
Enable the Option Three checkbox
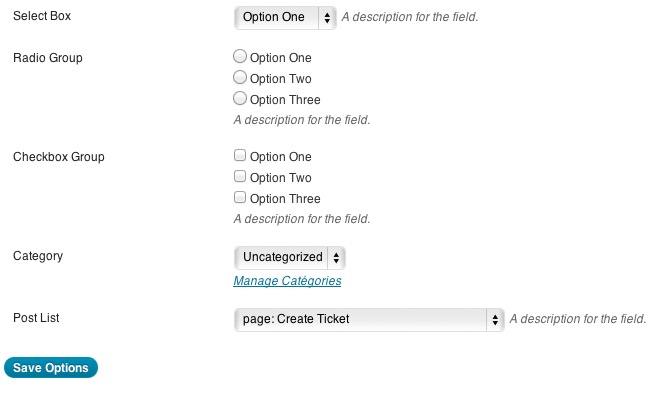click(x=240, y=197)
